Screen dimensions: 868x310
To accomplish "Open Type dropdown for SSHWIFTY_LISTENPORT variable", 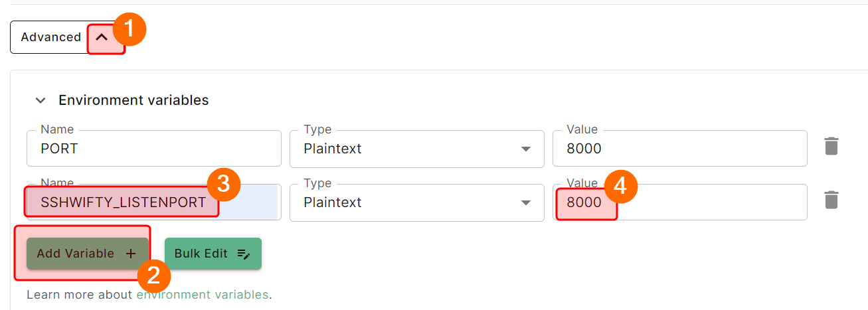I will [x=525, y=202].
